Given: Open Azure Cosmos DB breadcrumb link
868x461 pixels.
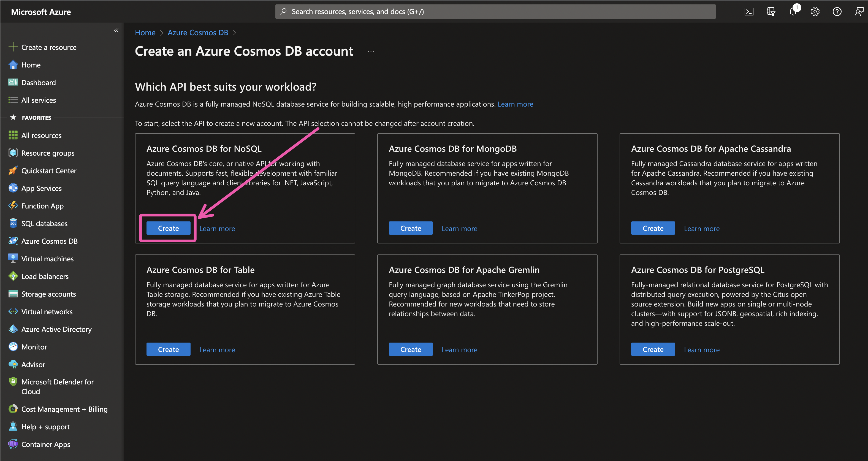Looking at the screenshot, I should (x=198, y=32).
